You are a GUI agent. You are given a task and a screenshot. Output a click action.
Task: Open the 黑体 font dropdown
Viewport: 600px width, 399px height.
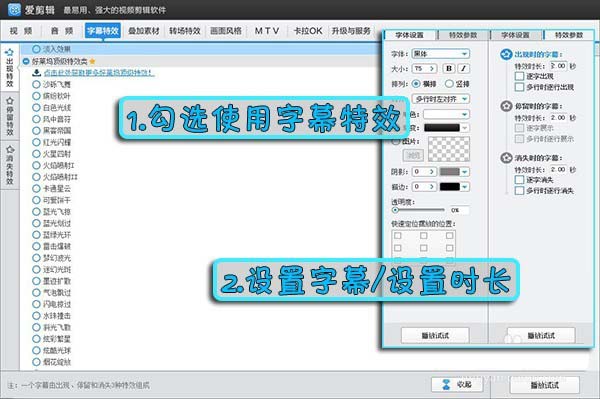(440, 54)
